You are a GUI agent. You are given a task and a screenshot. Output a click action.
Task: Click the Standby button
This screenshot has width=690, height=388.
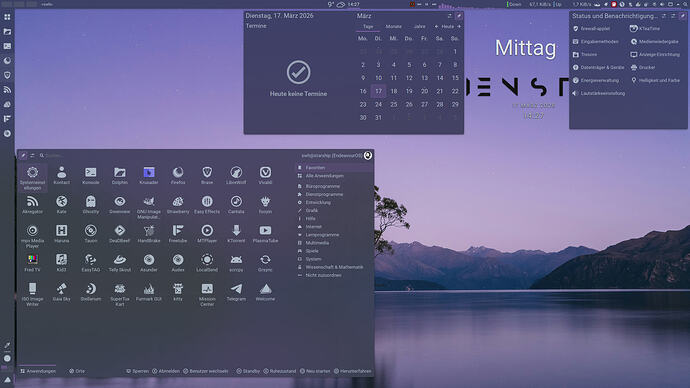[248, 371]
